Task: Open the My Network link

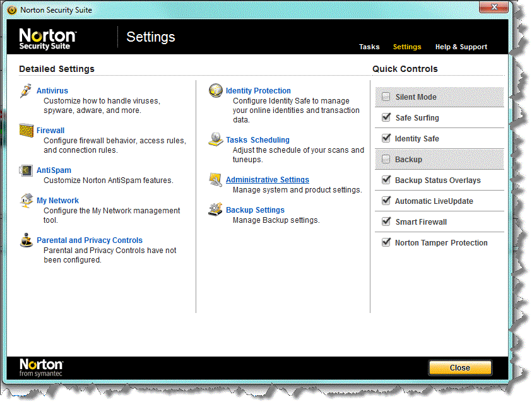Action: [x=57, y=201]
